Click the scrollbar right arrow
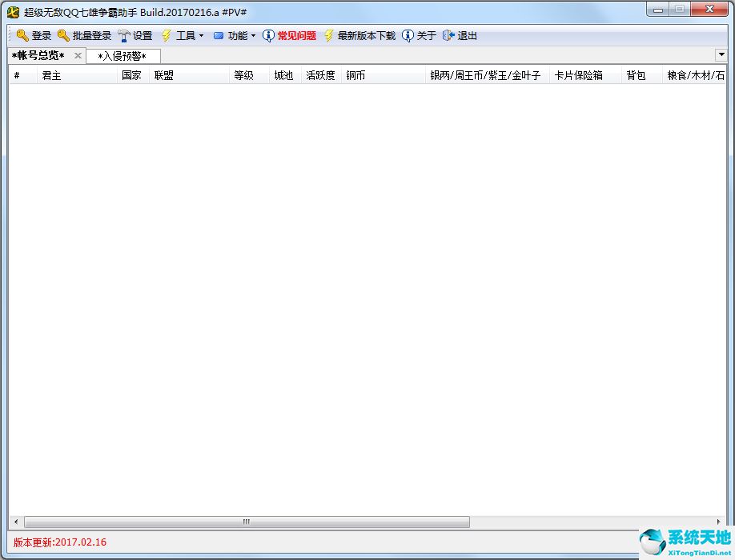 (719, 522)
